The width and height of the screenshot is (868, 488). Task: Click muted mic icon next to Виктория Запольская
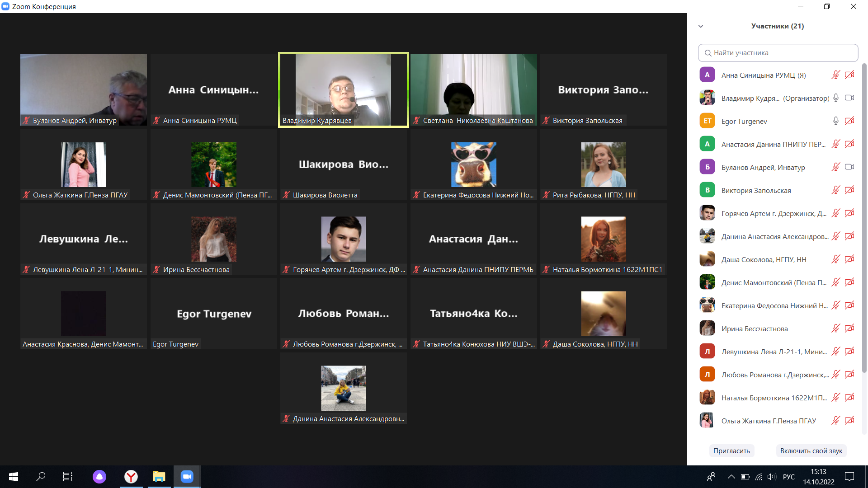tap(836, 190)
